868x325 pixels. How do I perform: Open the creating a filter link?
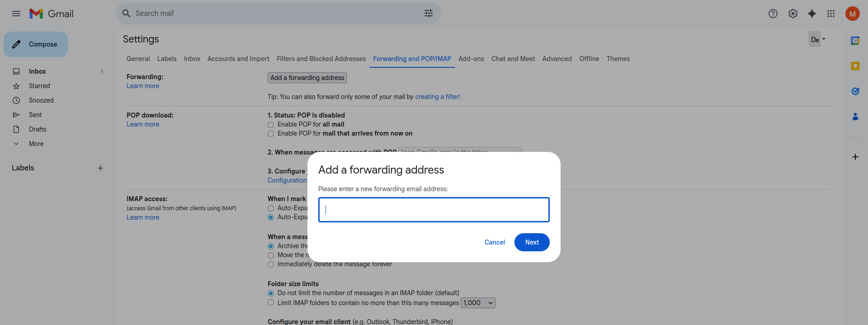point(438,97)
